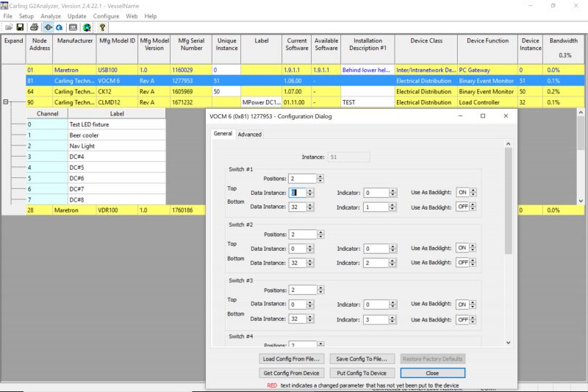Open the Configure menu

pos(106,16)
